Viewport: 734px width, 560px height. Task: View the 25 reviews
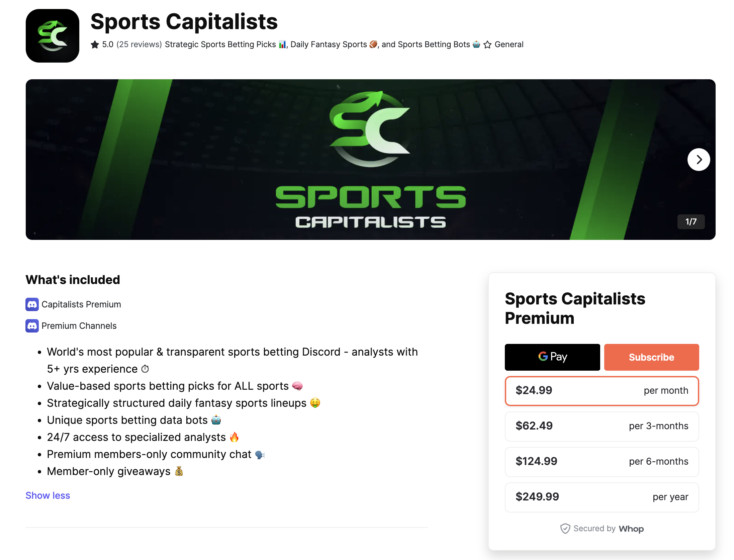pyautogui.click(x=139, y=44)
